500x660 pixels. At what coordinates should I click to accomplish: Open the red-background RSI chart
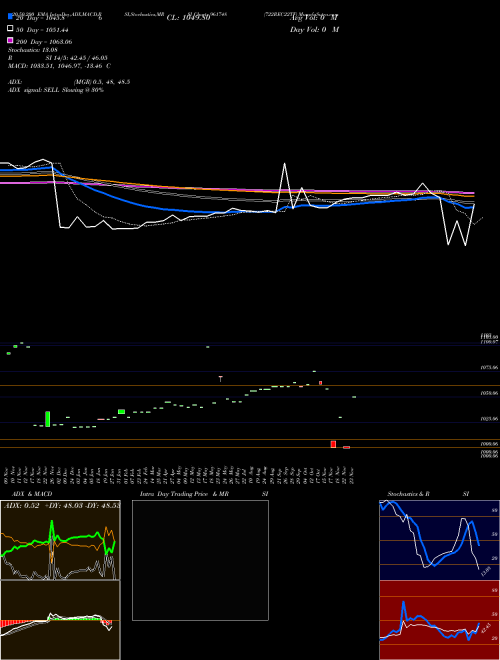pyautogui.click(x=439, y=620)
